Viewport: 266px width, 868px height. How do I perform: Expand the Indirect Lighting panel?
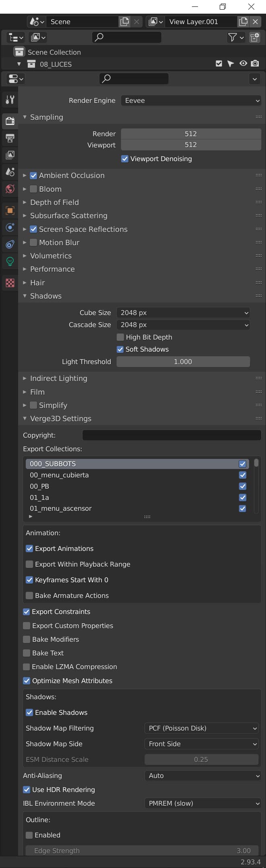point(58,379)
